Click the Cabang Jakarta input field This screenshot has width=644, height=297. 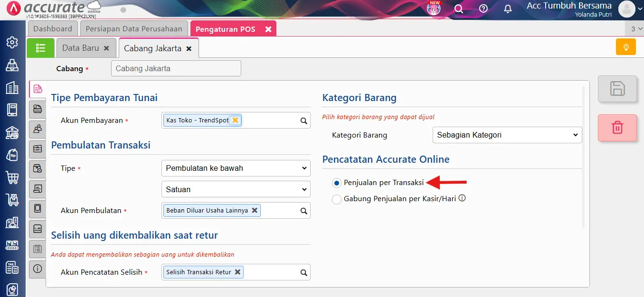coord(176,68)
